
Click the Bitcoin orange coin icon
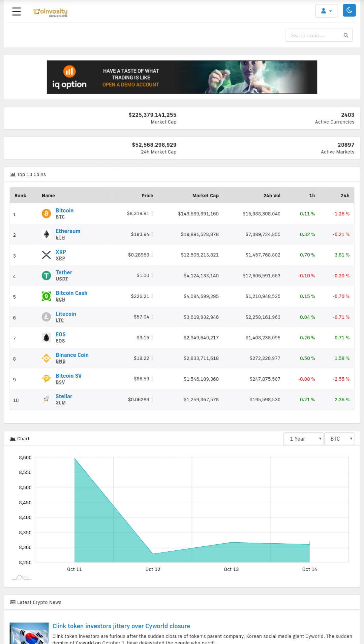46,213
